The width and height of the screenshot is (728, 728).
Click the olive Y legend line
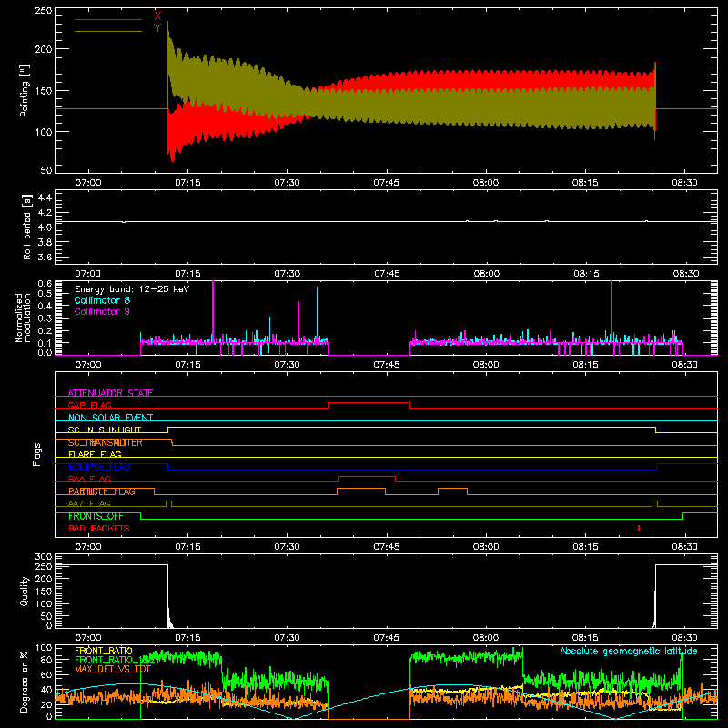click(108, 32)
